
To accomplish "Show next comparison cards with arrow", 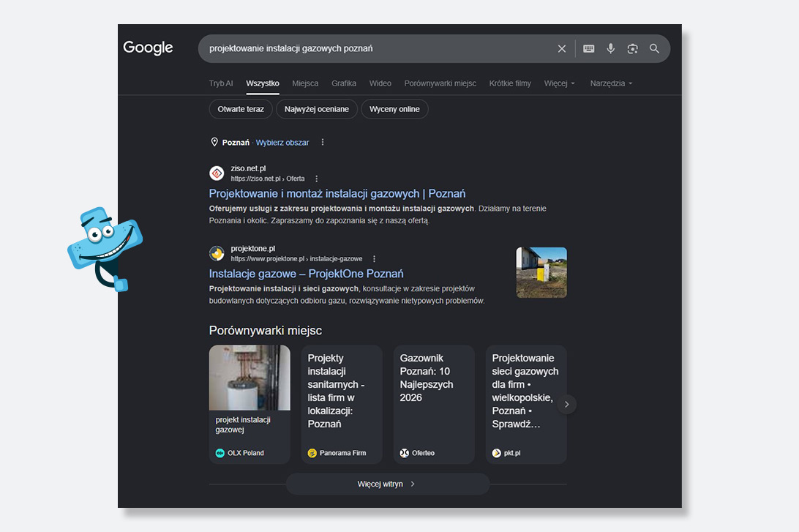I will coord(566,405).
